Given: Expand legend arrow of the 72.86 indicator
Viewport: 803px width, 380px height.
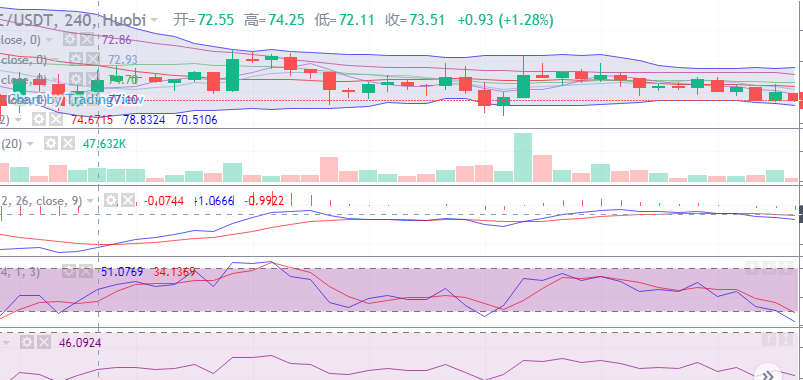Looking at the screenshot, I should coord(49,40).
